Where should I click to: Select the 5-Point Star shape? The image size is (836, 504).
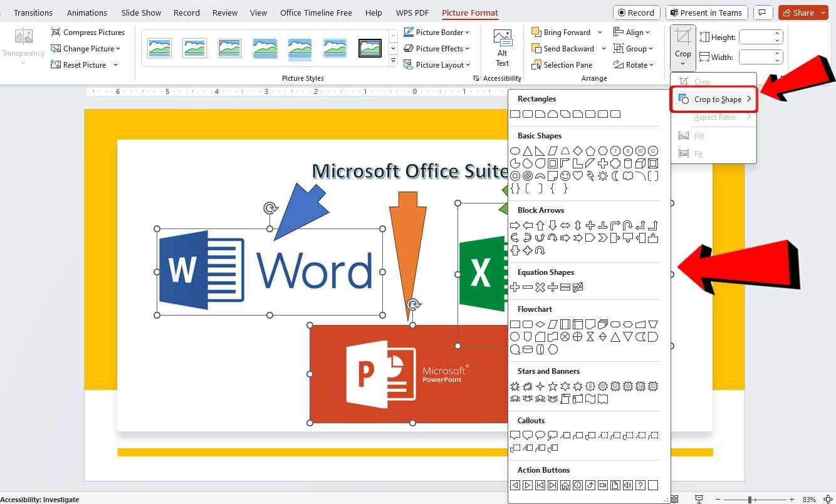pos(553,386)
